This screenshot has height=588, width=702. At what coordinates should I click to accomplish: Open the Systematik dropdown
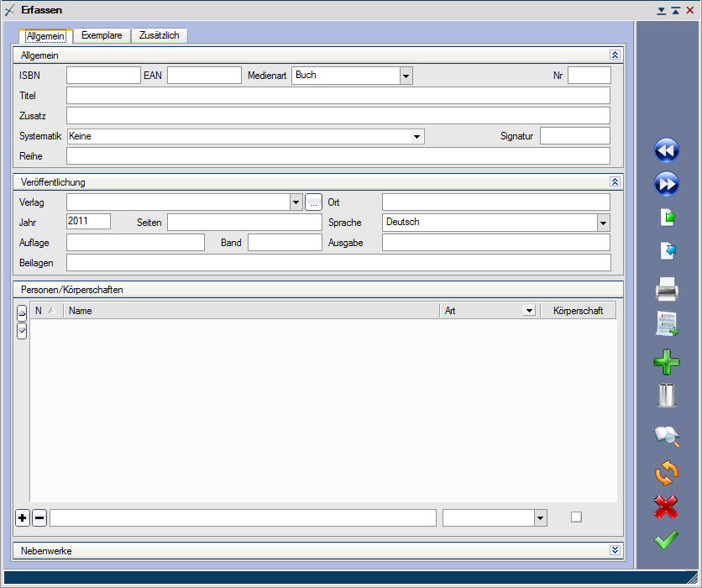[416, 137]
